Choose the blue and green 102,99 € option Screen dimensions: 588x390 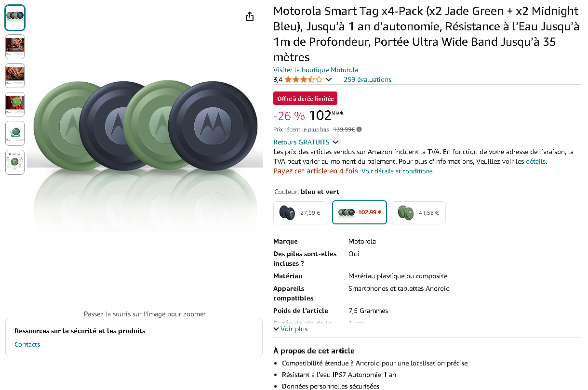[360, 212]
